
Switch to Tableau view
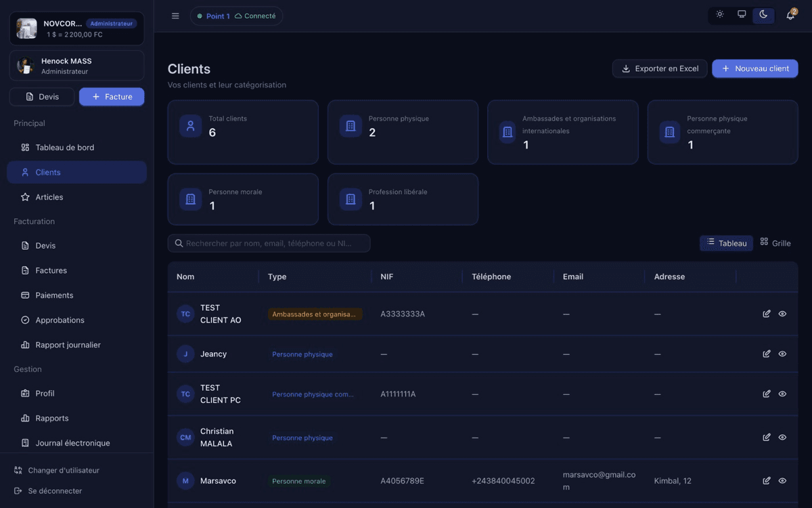pyautogui.click(x=726, y=243)
